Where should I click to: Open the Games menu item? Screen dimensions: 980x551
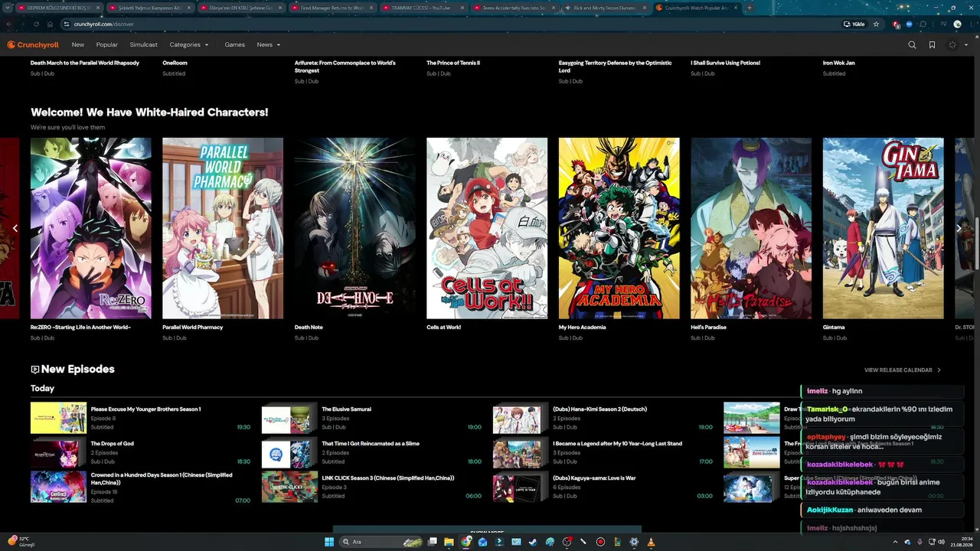[x=235, y=45]
